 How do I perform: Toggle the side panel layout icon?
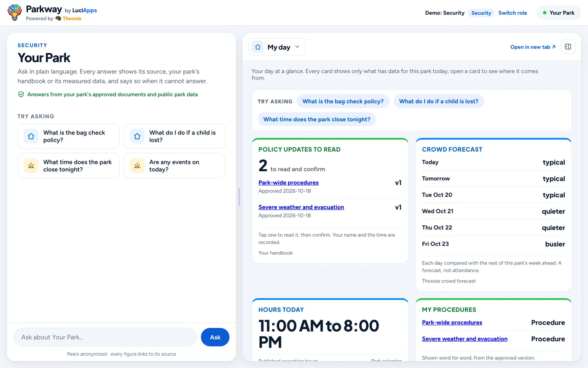coord(568,47)
